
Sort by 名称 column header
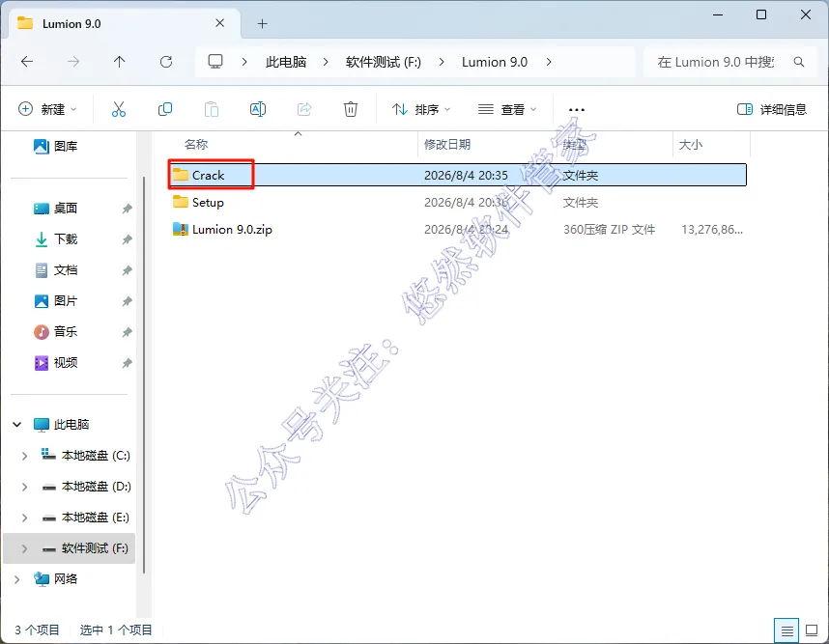tap(195, 144)
